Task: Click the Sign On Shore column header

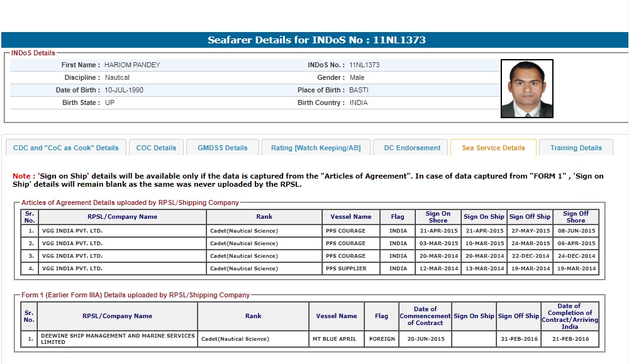Action: coord(438,217)
